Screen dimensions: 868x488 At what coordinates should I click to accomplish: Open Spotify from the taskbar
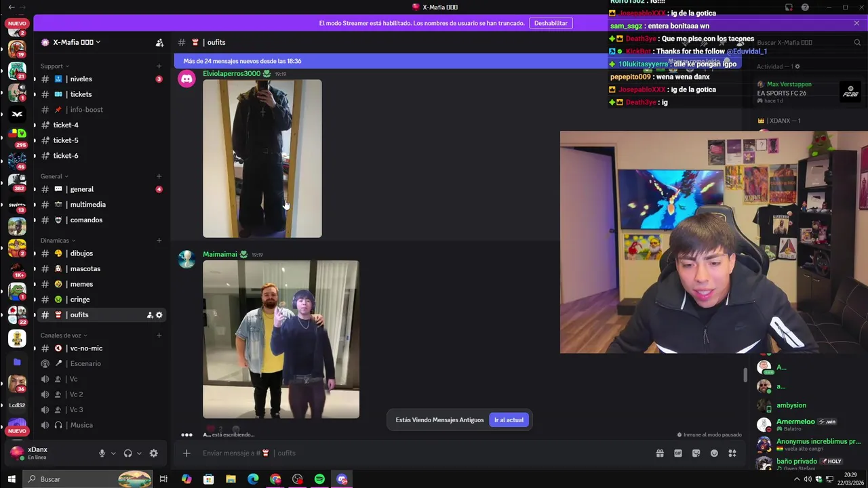point(319,479)
